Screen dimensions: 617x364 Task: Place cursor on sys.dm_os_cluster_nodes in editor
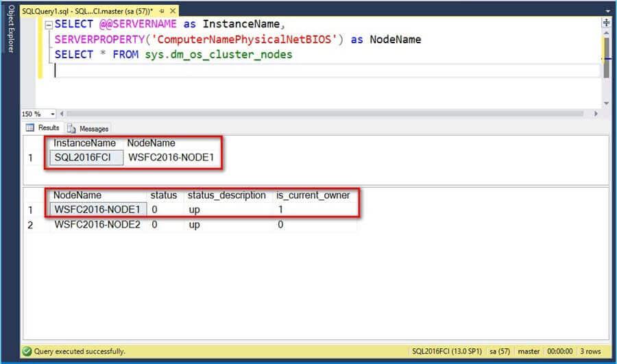pyautogui.click(x=219, y=55)
